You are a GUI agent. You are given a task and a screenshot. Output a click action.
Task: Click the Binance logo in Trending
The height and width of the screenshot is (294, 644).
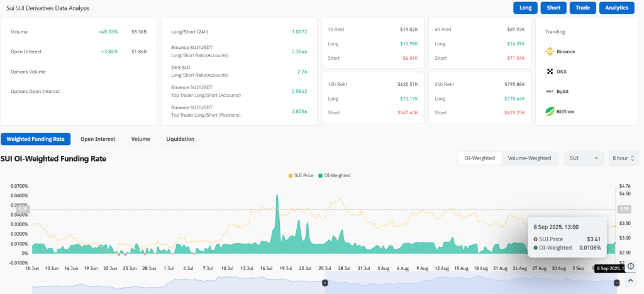tap(549, 52)
